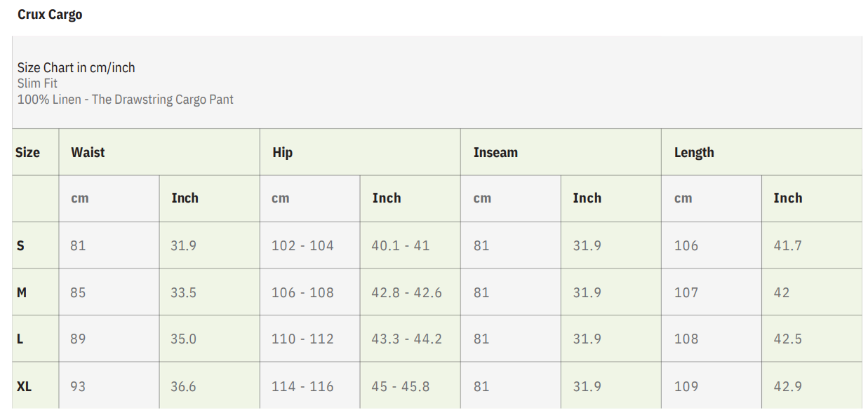The image size is (868, 415).
Task: Click the 102 - 104 hip cell
Action: [302, 245]
